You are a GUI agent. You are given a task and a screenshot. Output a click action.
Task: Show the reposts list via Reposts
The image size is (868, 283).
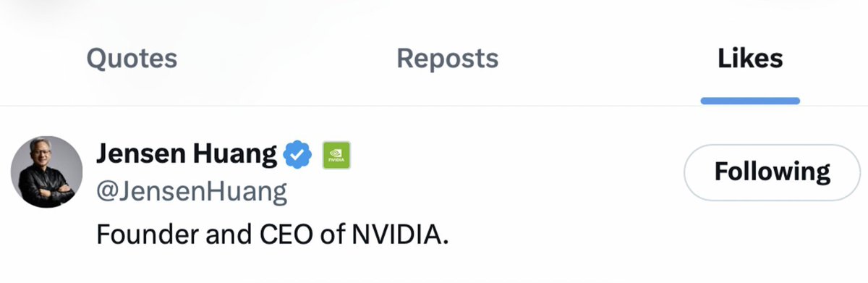(x=448, y=59)
